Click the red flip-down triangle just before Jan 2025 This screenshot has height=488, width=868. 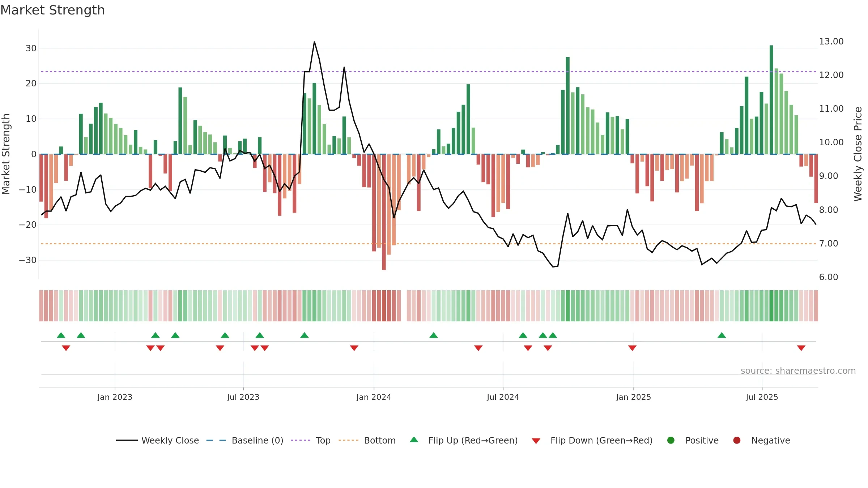pyautogui.click(x=632, y=348)
